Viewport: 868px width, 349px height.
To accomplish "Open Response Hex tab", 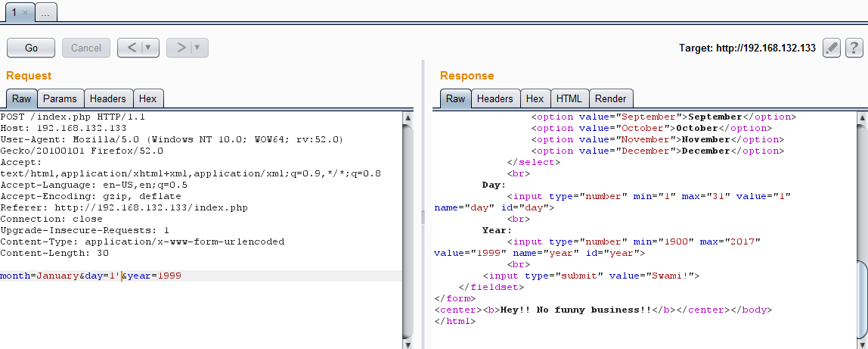I will 535,98.
